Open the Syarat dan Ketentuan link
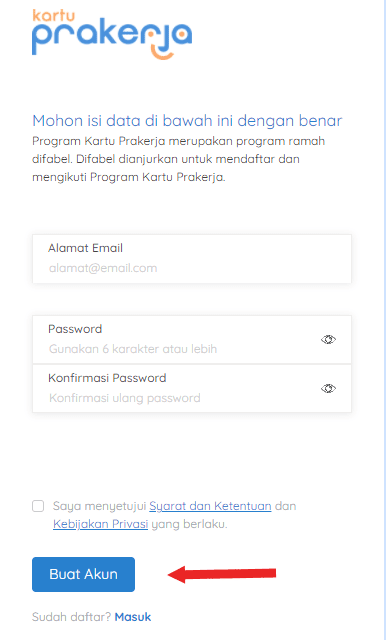386x640 pixels. tap(210, 506)
